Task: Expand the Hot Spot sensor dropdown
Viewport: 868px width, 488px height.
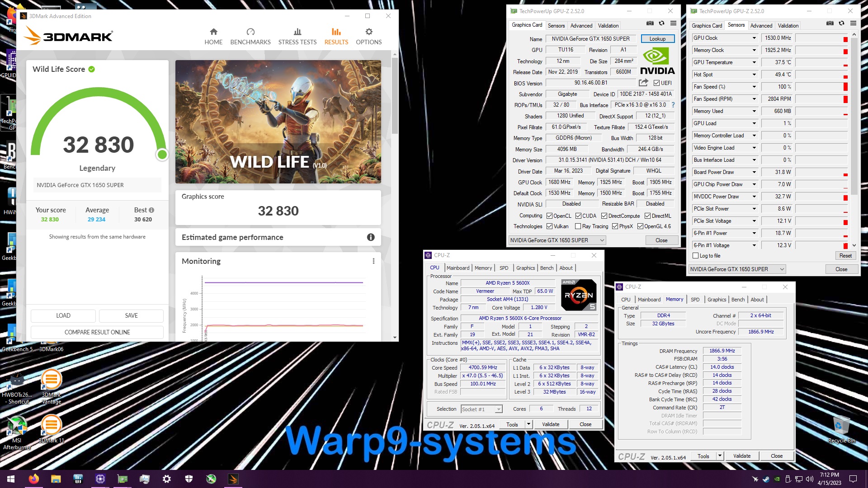Action: (754, 75)
